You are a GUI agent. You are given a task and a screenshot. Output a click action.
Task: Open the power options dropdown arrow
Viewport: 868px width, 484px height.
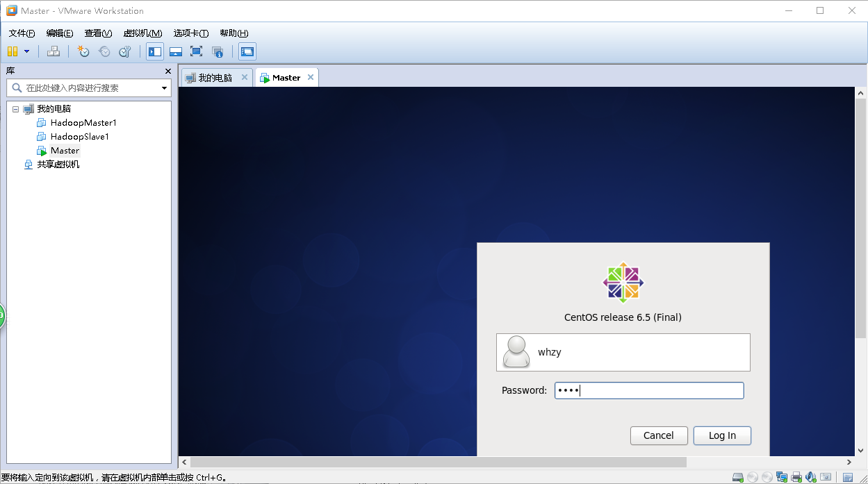click(x=27, y=51)
